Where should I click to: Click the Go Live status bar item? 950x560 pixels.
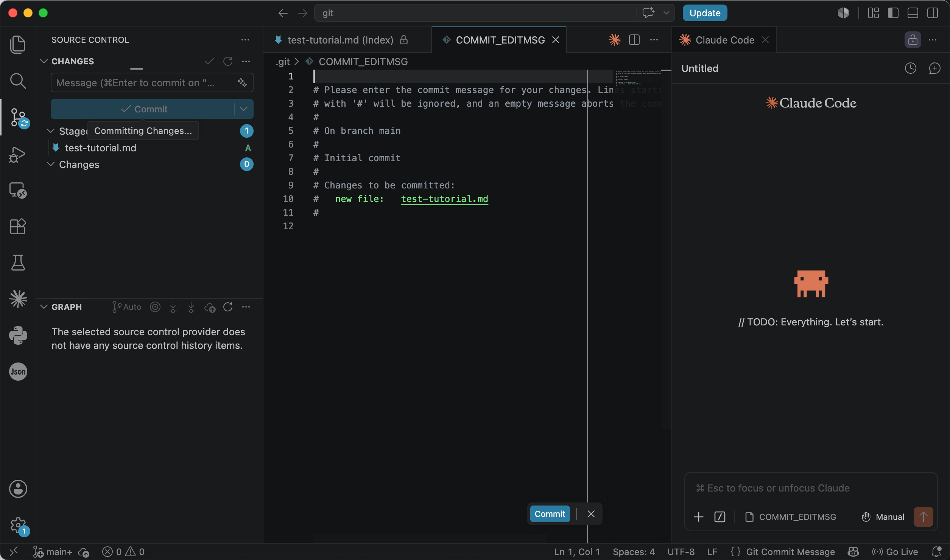coord(895,552)
